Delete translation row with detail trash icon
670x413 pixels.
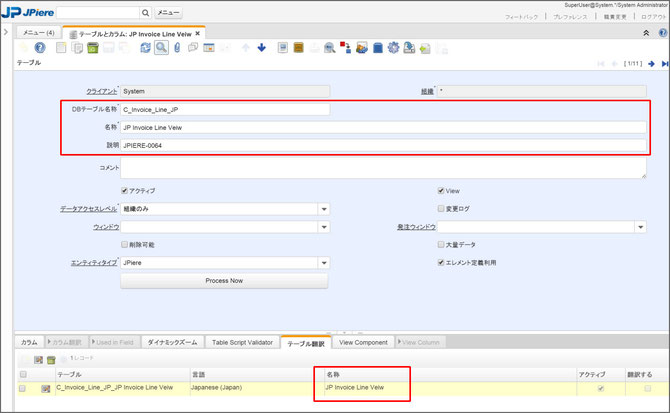pos(51,360)
